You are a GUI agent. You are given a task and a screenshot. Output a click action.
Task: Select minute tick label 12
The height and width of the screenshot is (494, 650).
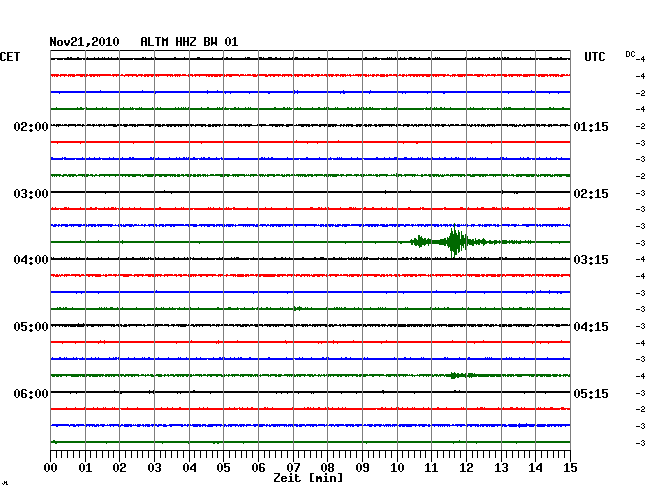[x=466, y=468]
